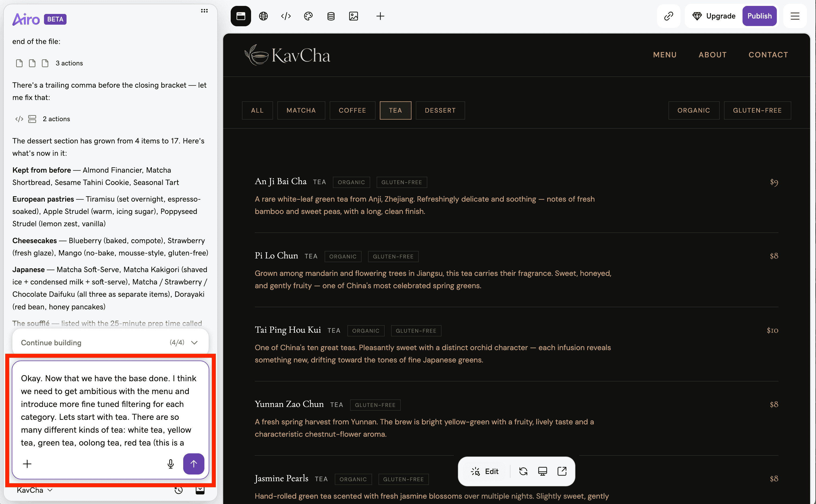The image size is (816, 504).
Task: Click the Yunnan Zao Chun item title
Action: pos(289,404)
